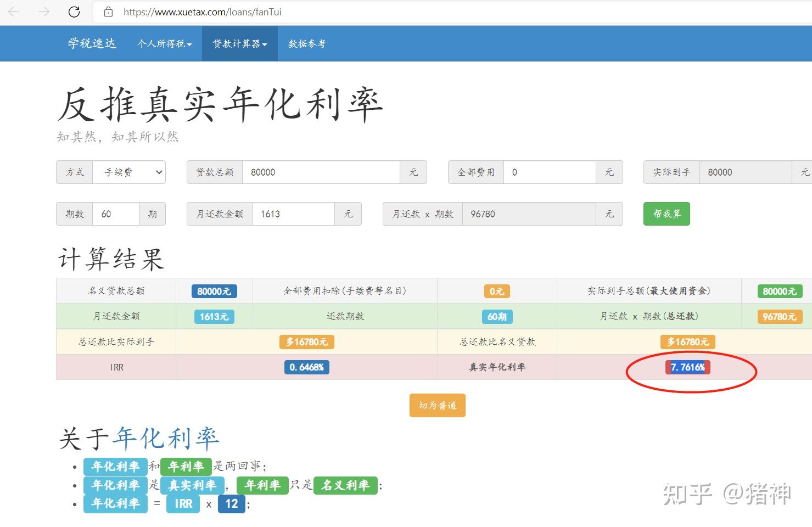Click the 全部费用扣除 table label

coord(345,291)
